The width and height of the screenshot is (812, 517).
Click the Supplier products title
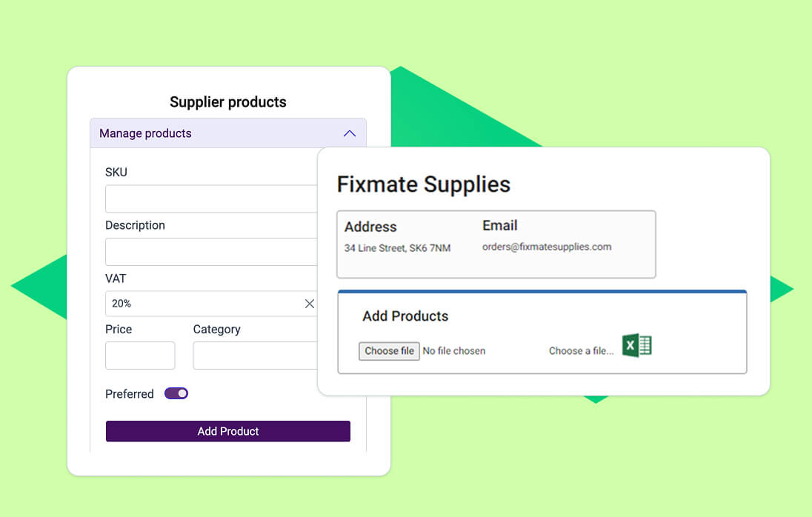pos(227,101)
